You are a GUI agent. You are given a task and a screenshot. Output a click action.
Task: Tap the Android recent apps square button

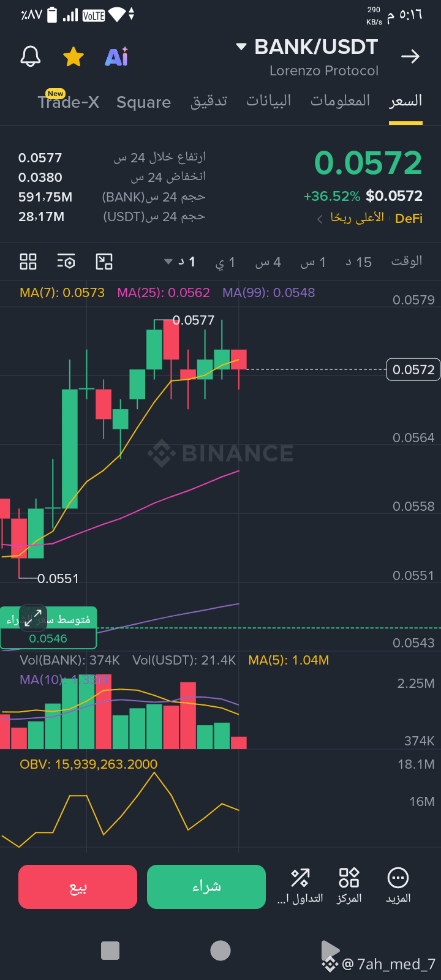[x=110, y=951]
